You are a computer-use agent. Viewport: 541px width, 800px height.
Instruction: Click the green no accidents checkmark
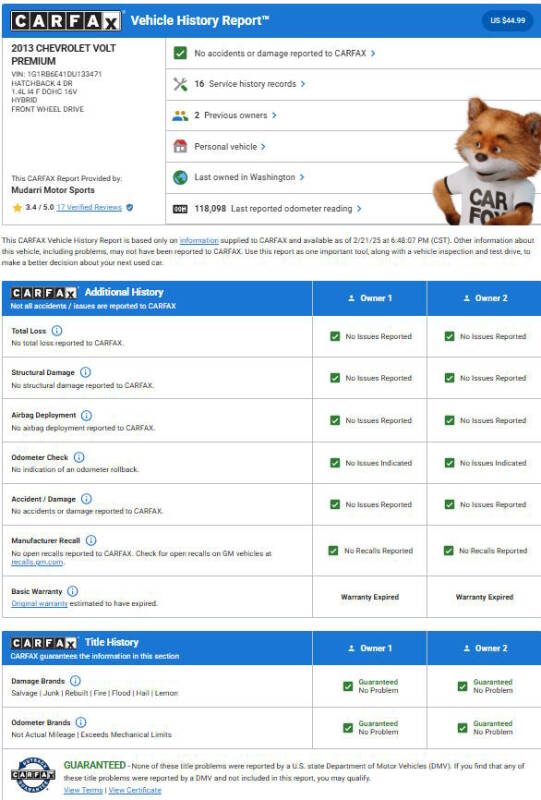180,53
